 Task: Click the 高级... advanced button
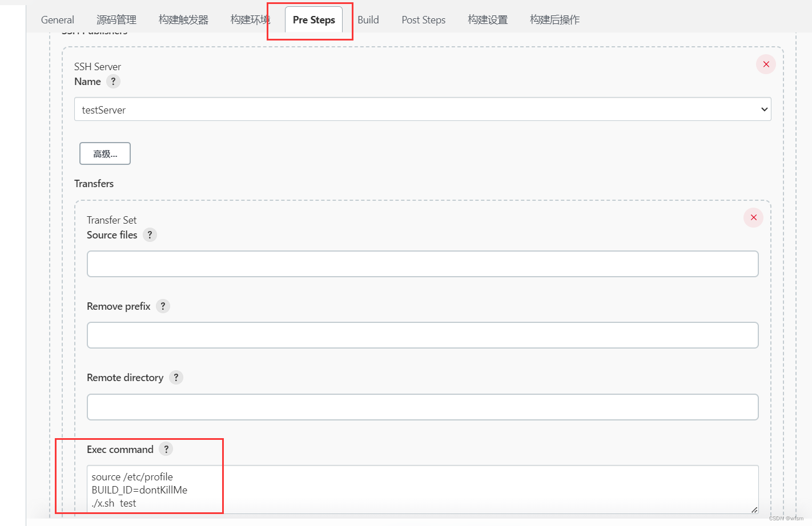point(105,153)
